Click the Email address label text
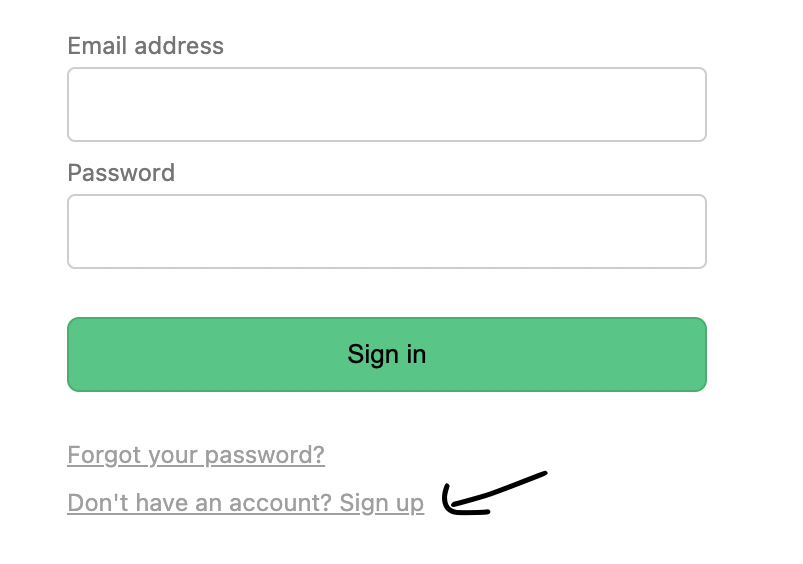 145,46
